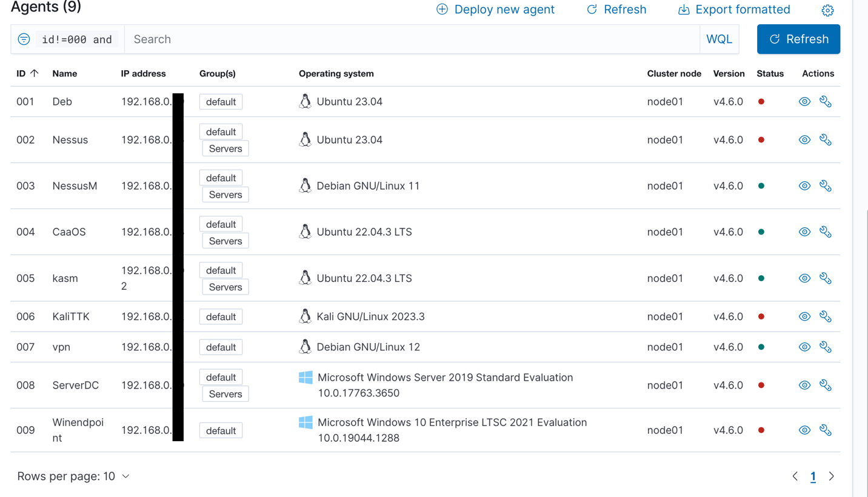The image size is (868, 497).
Task: Select agent name NessusM
Action: point(75,186)
